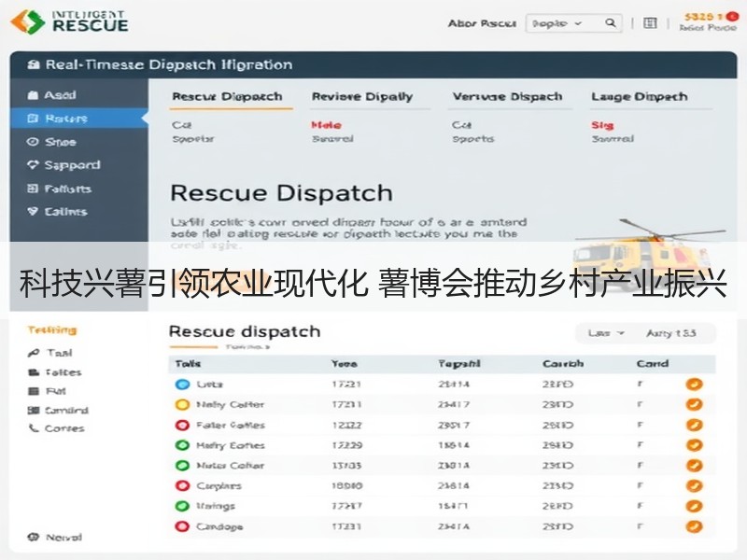Click the Carplars name cell
This screenshot has width=747, height=560.
click(x=218, y=486)
